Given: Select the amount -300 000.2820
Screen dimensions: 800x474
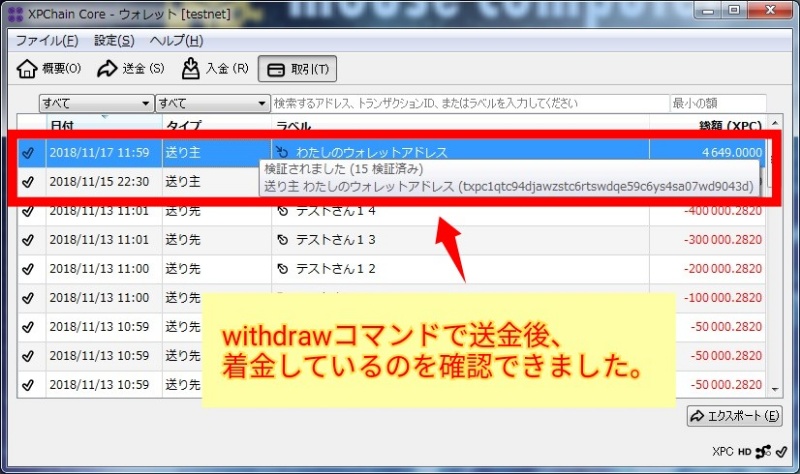Looking at the screenshot, I should click(723, 240).
